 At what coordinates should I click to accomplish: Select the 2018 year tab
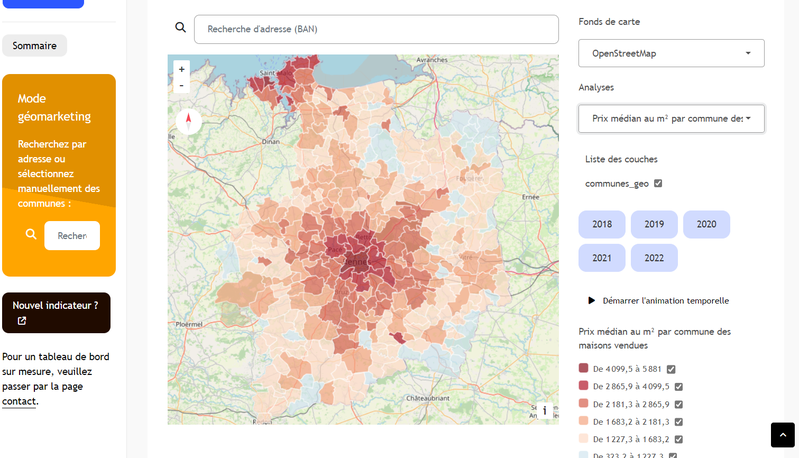tap(602, 225)
